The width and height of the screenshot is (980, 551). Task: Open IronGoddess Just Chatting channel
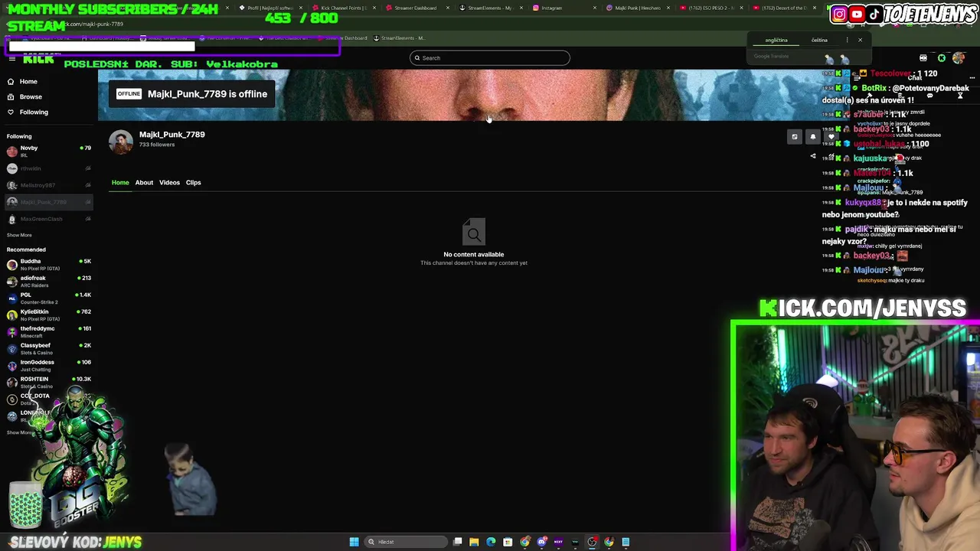point(47,365)
